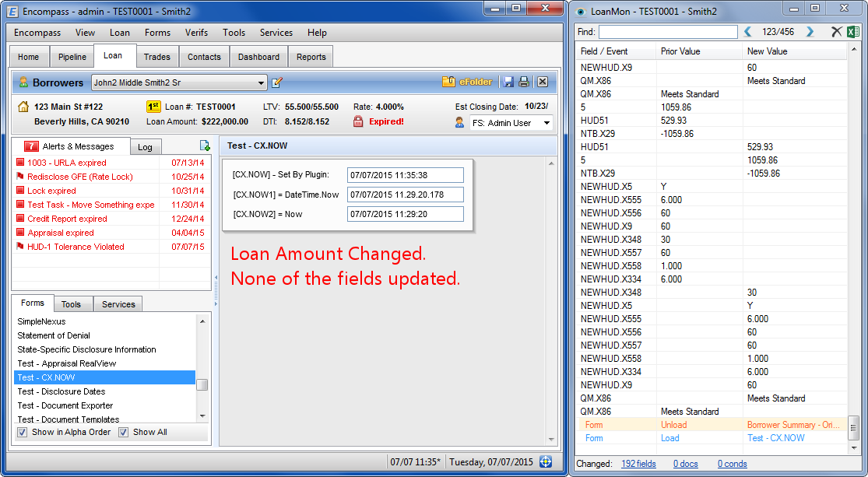
Task: Click the red 7 alerts count badge
Action: coord(31,146)
